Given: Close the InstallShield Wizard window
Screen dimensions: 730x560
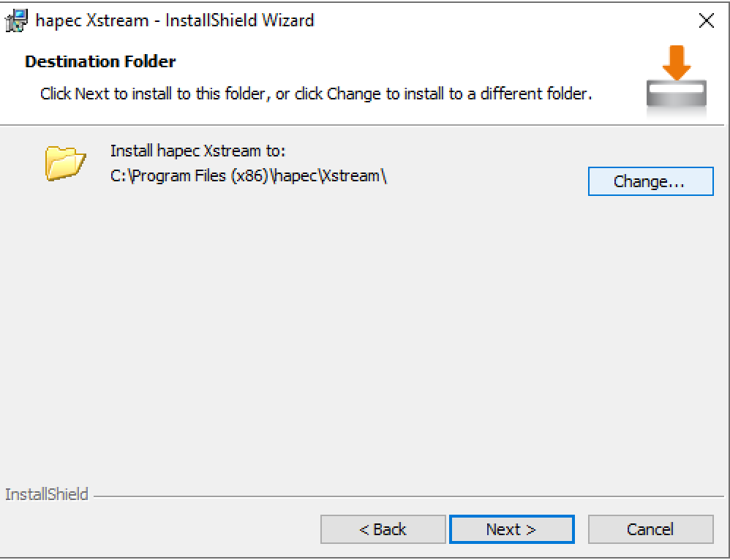Looking at the screenshot, I should click(706, 21).
